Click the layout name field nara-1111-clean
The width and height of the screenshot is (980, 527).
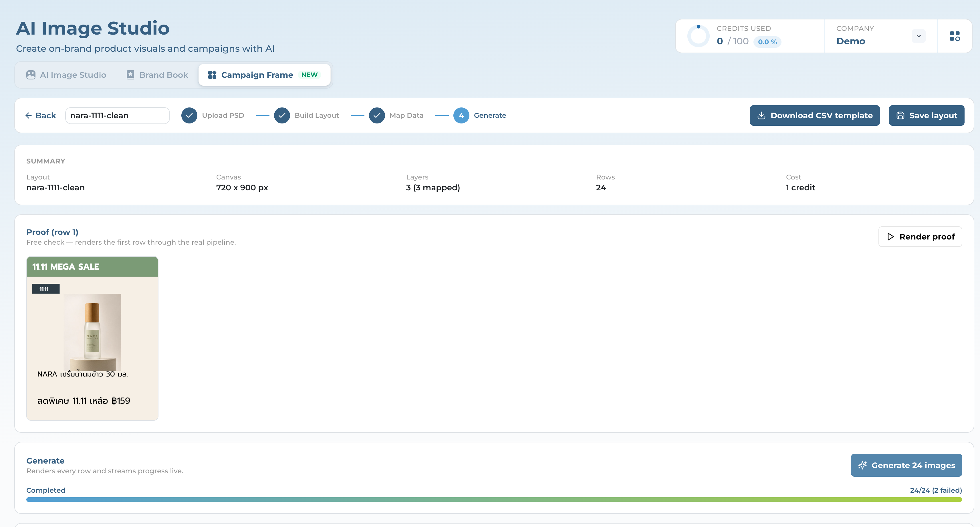point(117,115)
